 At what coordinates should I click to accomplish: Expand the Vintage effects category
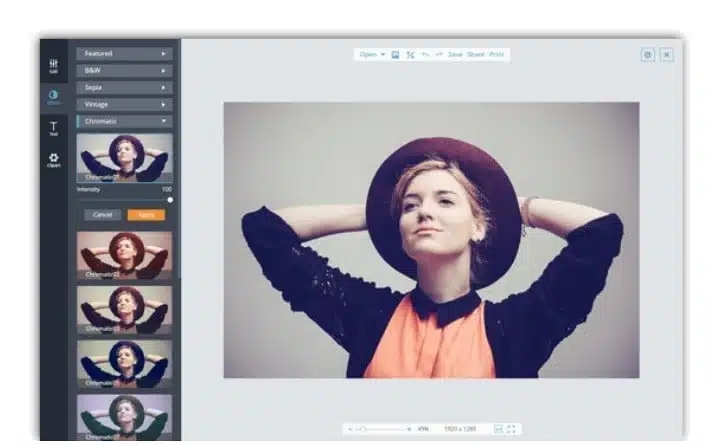(124, 104)
